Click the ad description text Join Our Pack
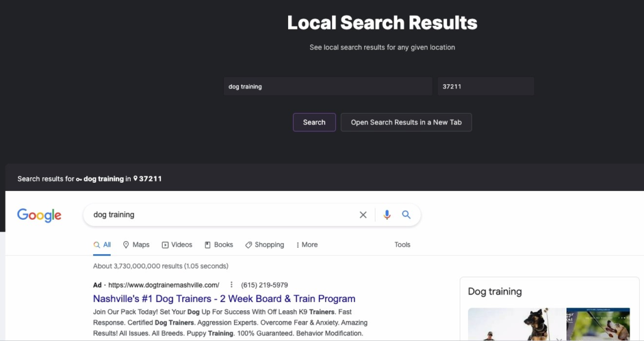 pos(230,323)
